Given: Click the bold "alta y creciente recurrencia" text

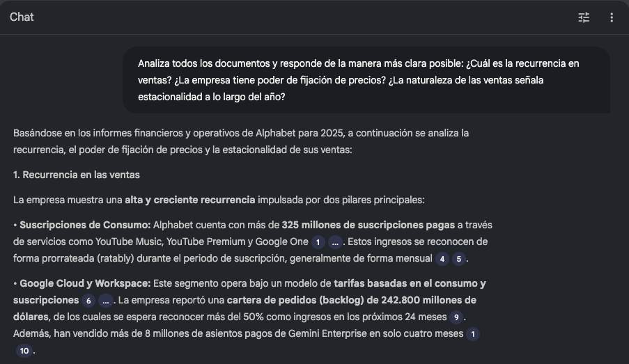Looking at the screenshot, I should (189, 200).
